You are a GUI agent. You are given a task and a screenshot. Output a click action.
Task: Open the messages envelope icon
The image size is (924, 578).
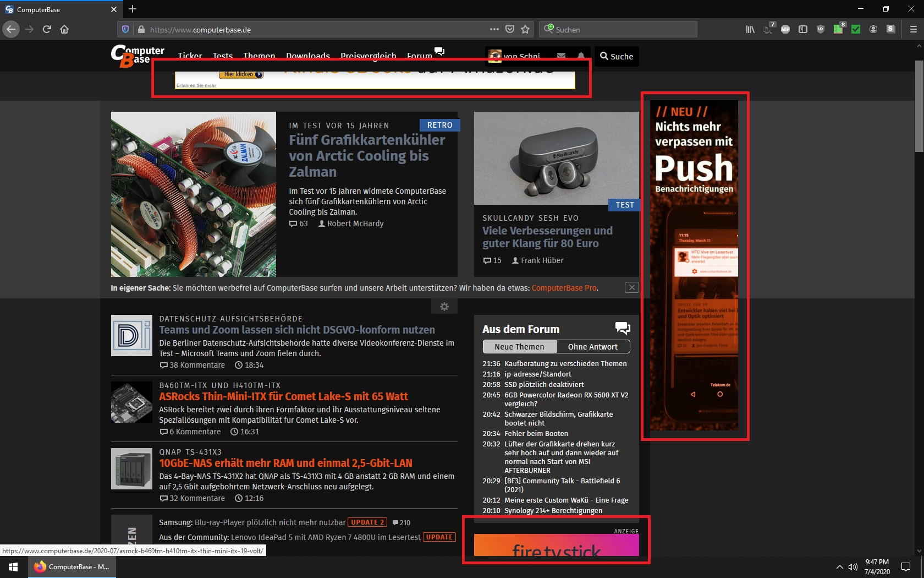click(x=561, y=56)
